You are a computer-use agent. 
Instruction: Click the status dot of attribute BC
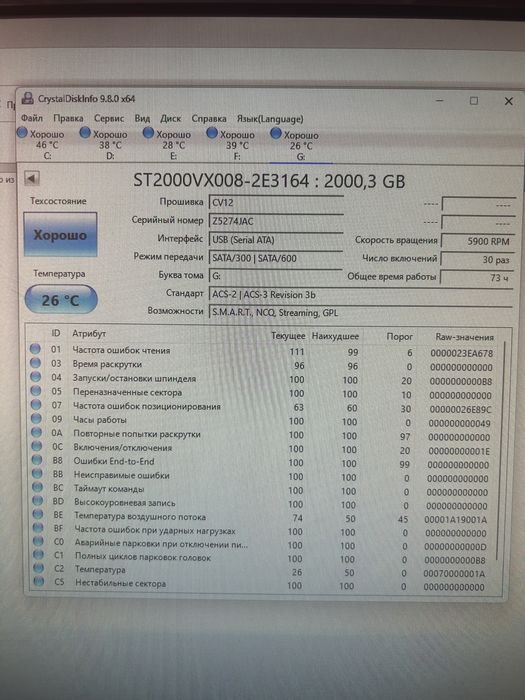pos(38,487)
